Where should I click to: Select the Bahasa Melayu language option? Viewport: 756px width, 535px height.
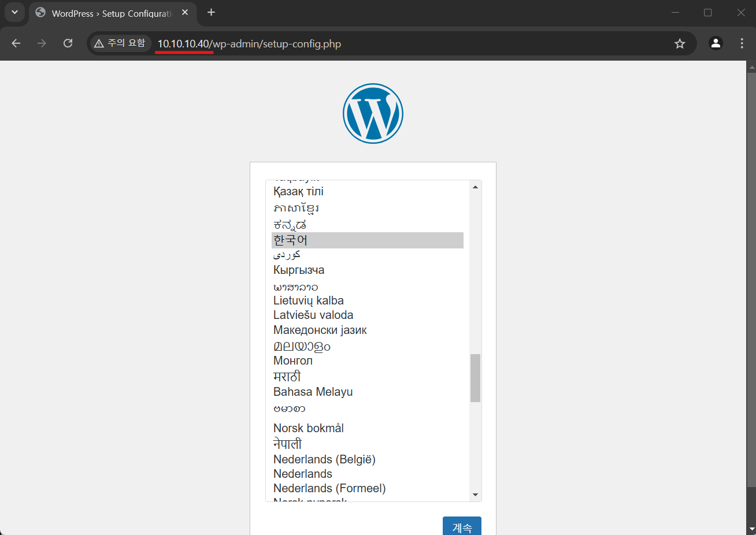[368, 392]
